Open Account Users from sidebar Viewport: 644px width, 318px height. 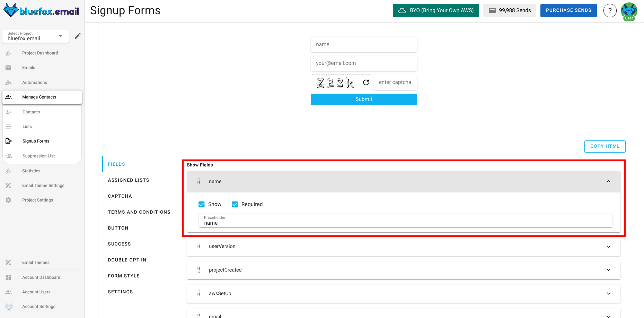(x=36, y=292)
